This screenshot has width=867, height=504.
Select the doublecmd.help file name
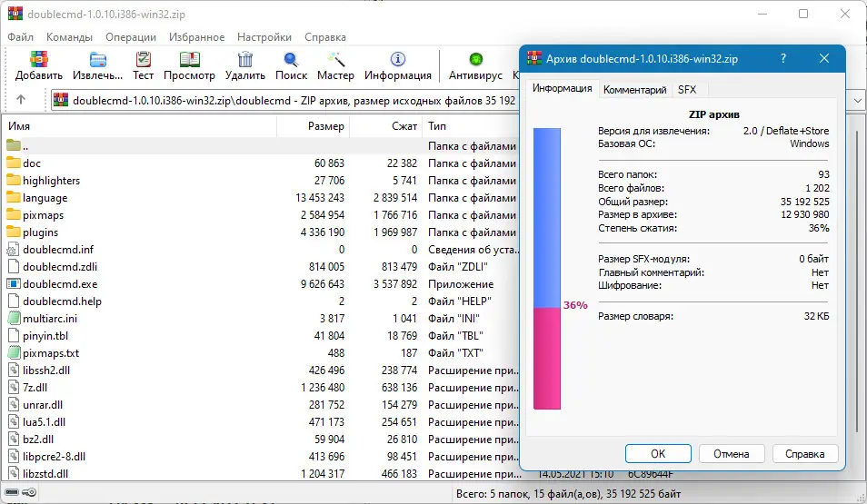62,301
